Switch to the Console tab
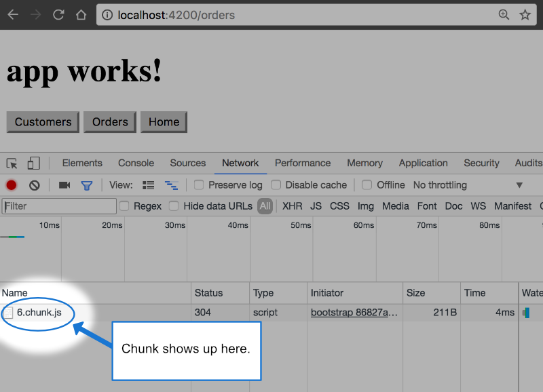 pos(136,163)
